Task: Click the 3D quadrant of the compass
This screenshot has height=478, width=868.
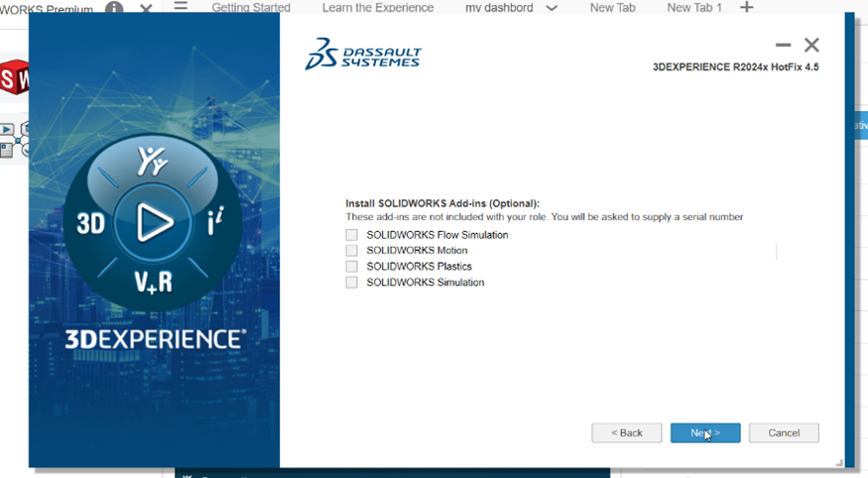Action: 91,223
